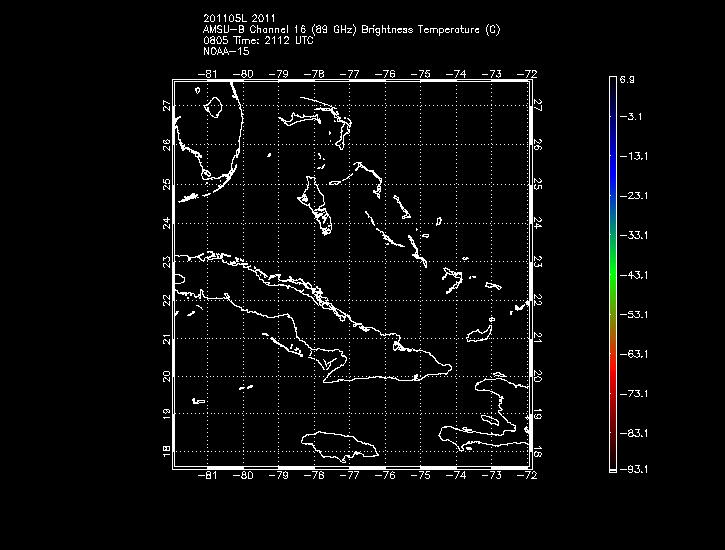Click the "-81" longitude label above the map
The height and width of the screenshot is (550, 725).
click(208, 74)
